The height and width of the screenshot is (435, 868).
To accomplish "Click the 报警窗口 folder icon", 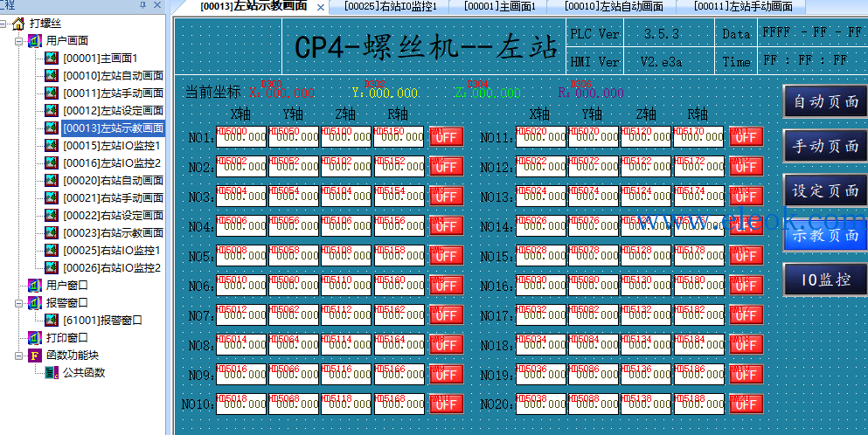I will [34, 303].
